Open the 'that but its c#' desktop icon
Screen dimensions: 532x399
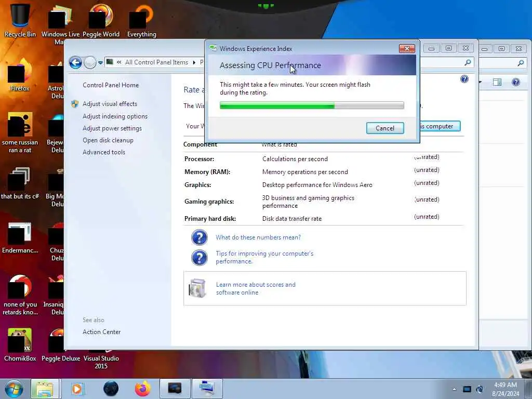coord(20,183)
